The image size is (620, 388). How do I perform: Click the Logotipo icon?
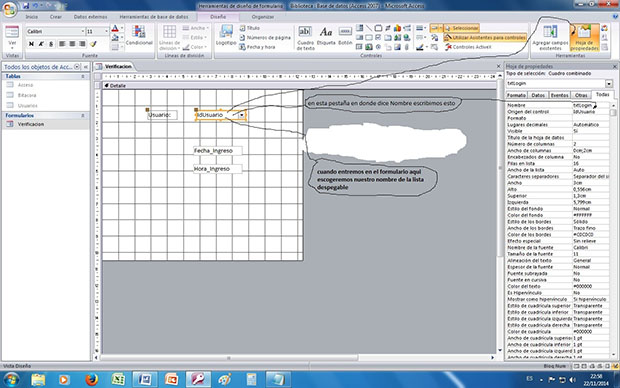[x=226, y=36]
